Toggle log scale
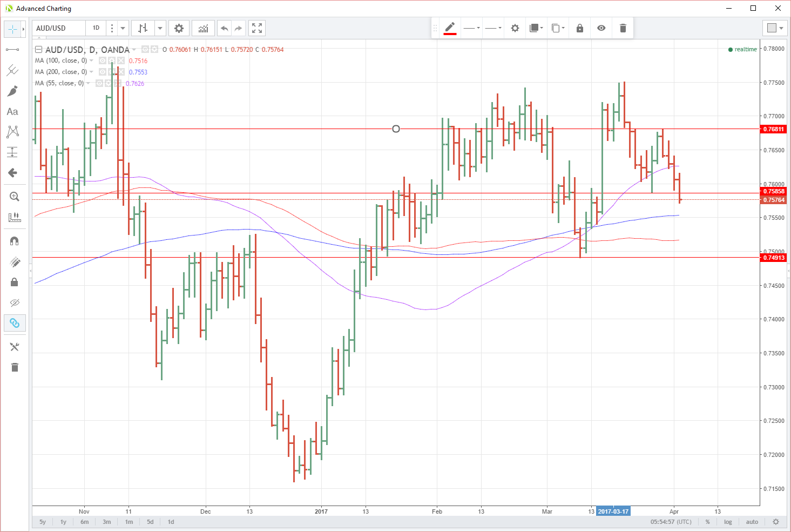Screen dimensions: 791x532 click(728, 522)
